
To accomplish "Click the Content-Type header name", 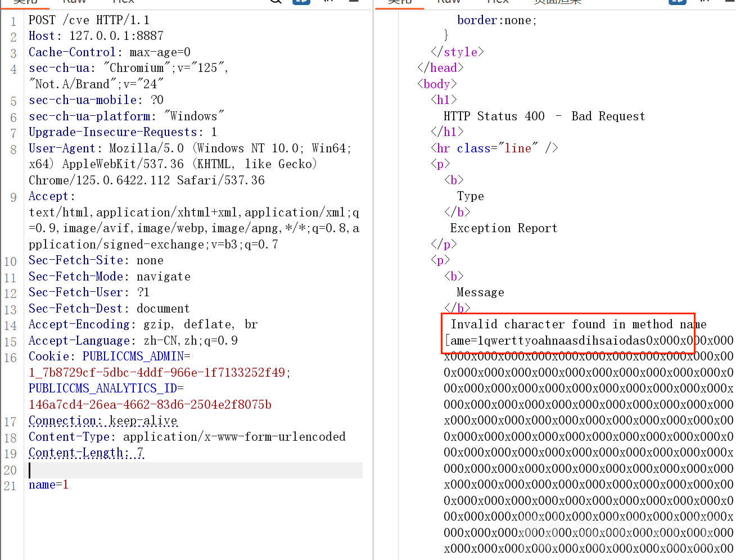I will [x=69, y=437].
